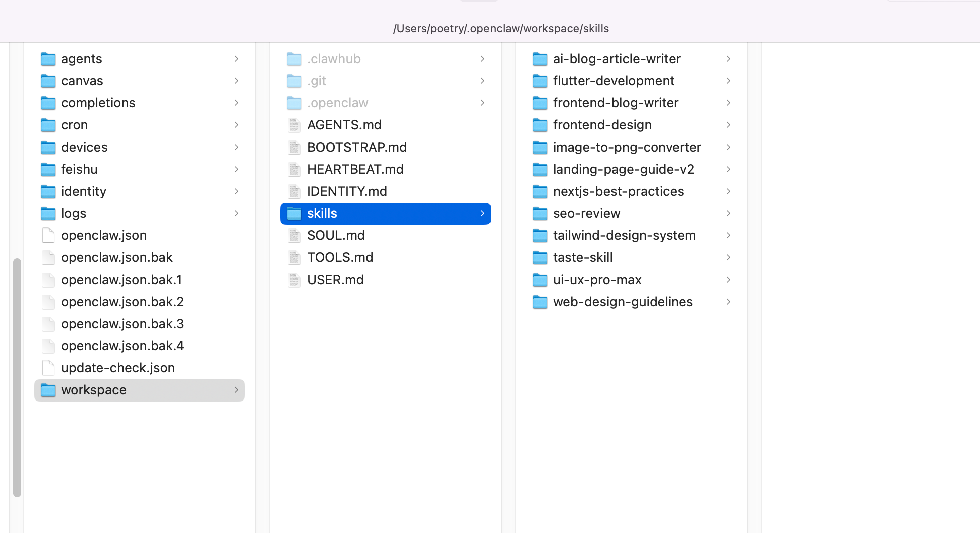Viewport: 980px width, 533px height.
Task: Select openclaw.json.bak.3 file
Action: tap(122, 324)
